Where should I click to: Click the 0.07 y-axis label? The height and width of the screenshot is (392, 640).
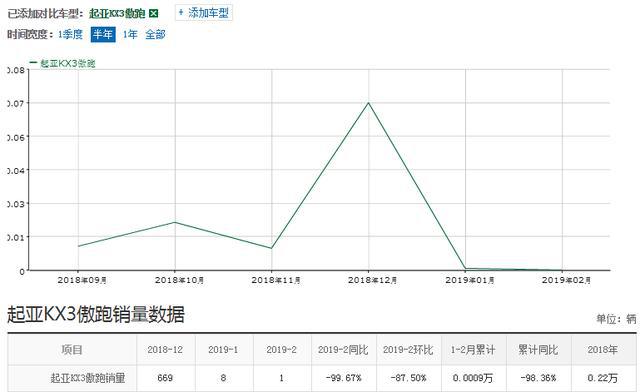coord(16,103)
